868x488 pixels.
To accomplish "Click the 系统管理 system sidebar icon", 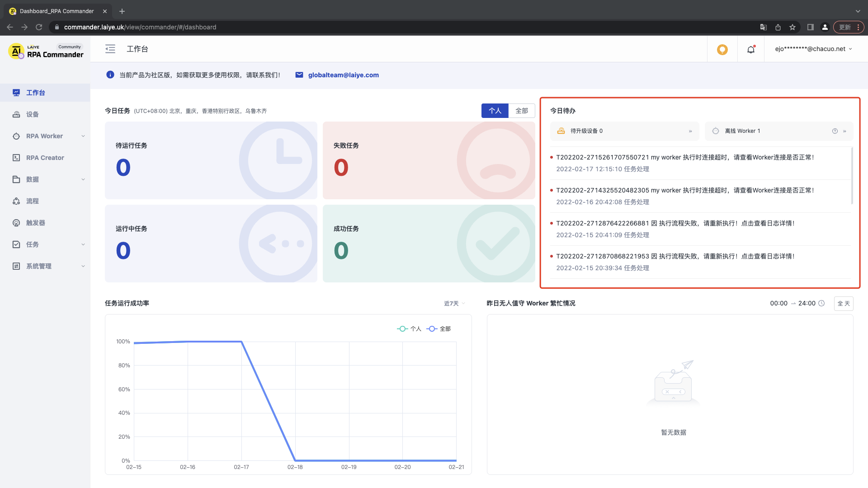I will click(x=16, y=266).
